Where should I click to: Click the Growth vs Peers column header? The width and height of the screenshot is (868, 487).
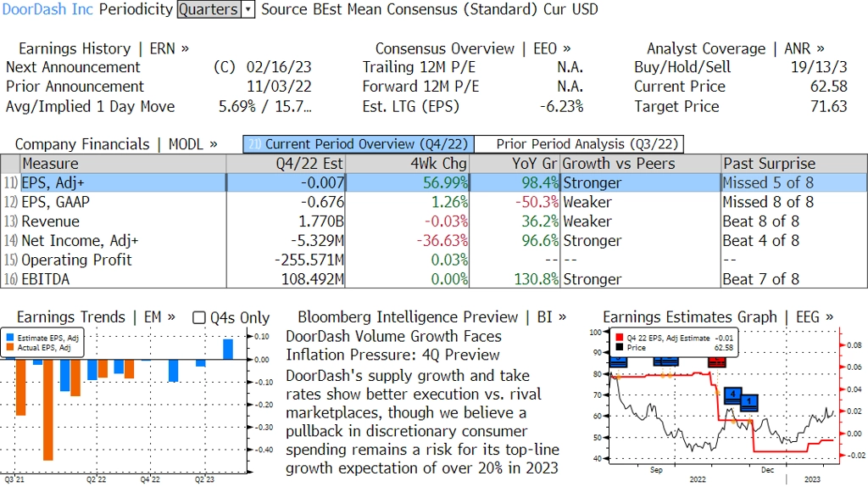641,164
